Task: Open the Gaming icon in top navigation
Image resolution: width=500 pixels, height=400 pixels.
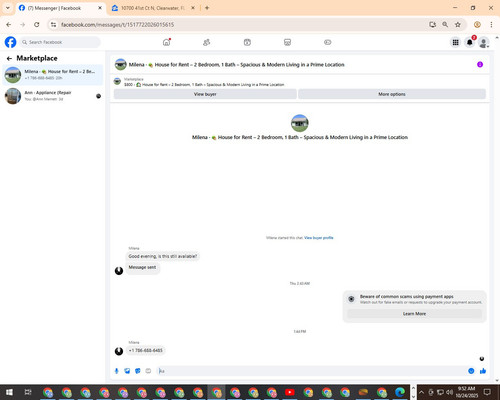Action: pyautogui.click(x=328, y=42)
